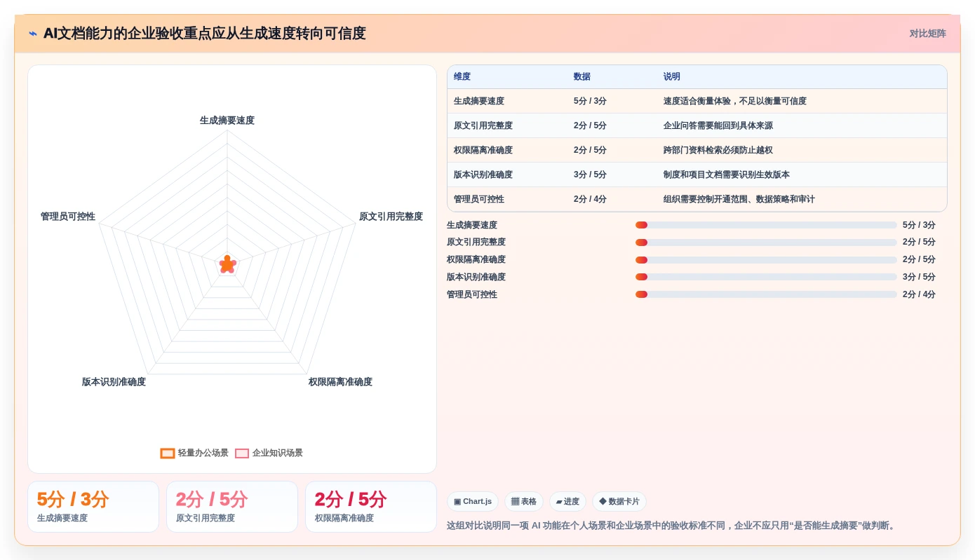
Task: Open the 进度 chip
Action: point(567,501)
